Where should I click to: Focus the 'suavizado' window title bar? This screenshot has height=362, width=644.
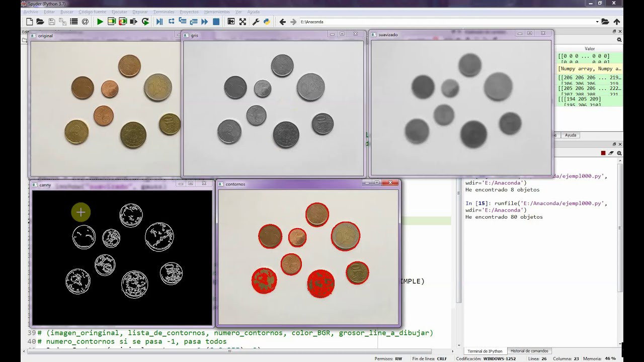[x=461, y=34]
